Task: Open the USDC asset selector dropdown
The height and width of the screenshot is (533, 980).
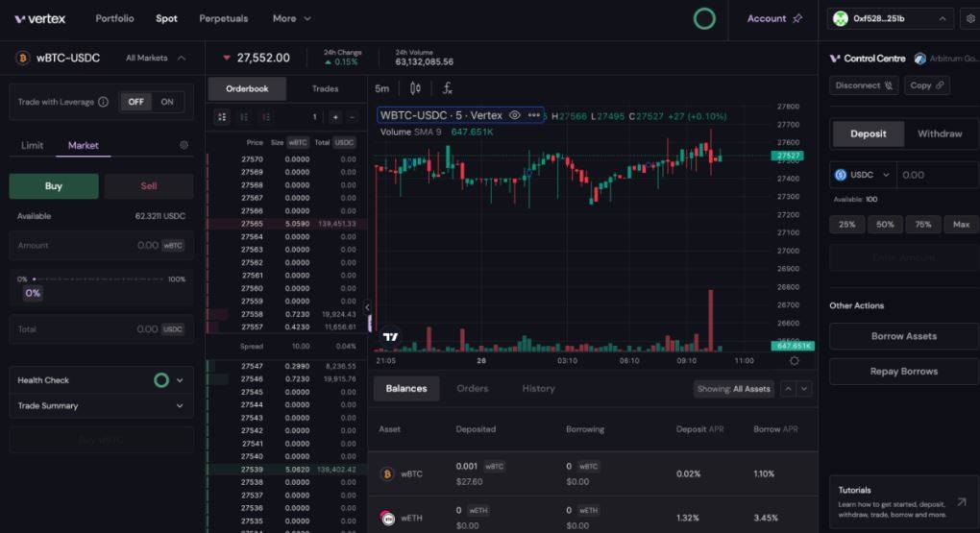Action: click(863, 175)
